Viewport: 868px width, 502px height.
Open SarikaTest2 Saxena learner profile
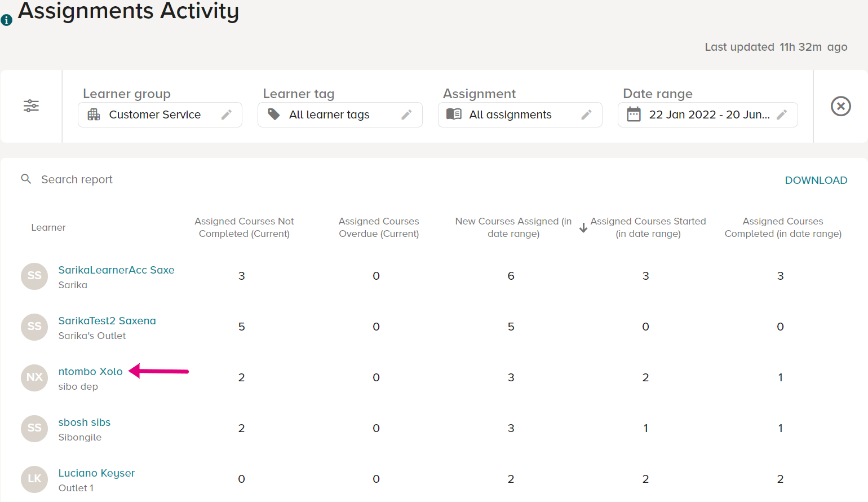[107, 320]
